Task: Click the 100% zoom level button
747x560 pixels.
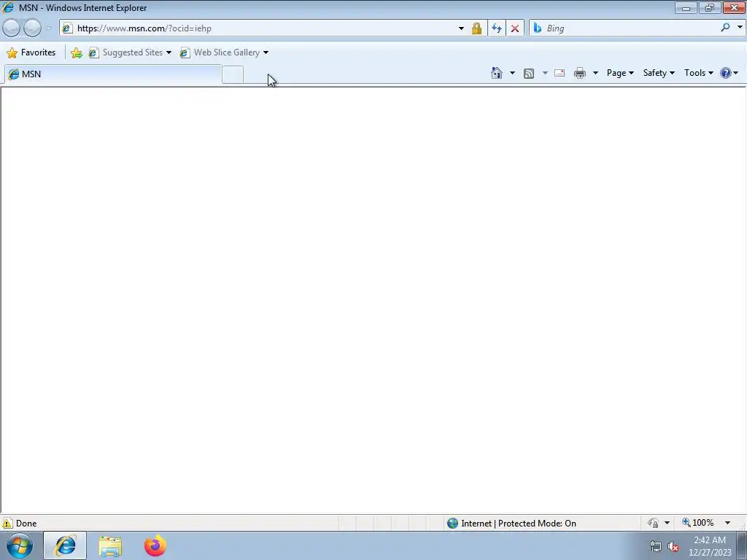Action: (x=698, y=522)
